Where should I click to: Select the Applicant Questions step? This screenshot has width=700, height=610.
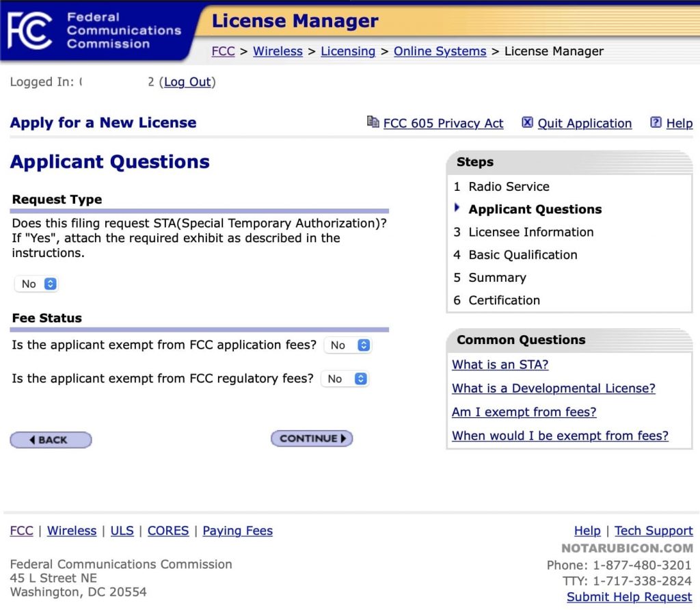535,209
